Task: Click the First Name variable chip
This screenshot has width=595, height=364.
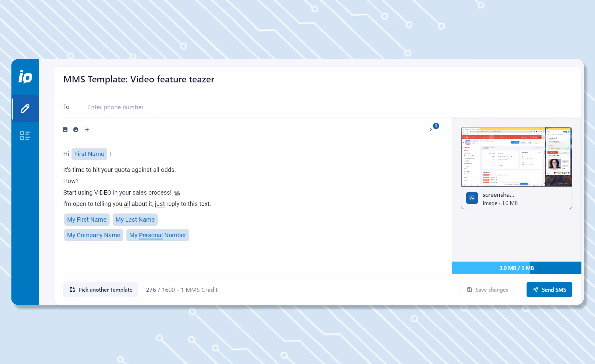Action: click(x=89, y=154)
